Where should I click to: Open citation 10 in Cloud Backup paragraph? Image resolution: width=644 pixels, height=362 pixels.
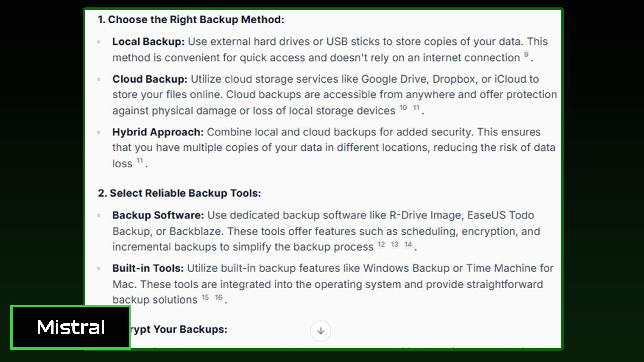(403, 108)
